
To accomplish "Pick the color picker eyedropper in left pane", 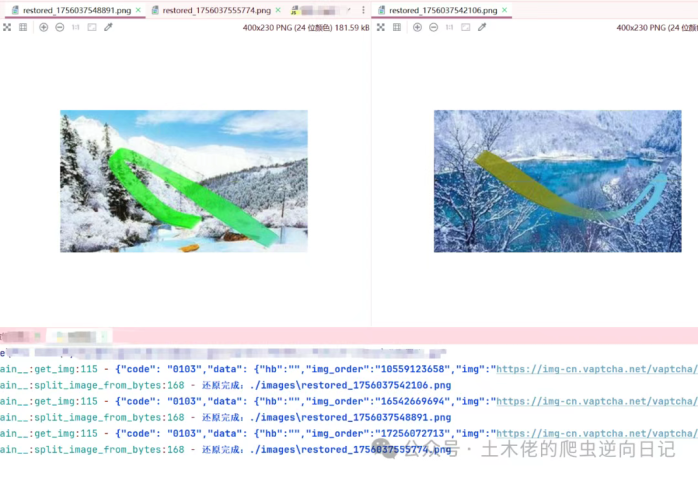I will [108, 27].
